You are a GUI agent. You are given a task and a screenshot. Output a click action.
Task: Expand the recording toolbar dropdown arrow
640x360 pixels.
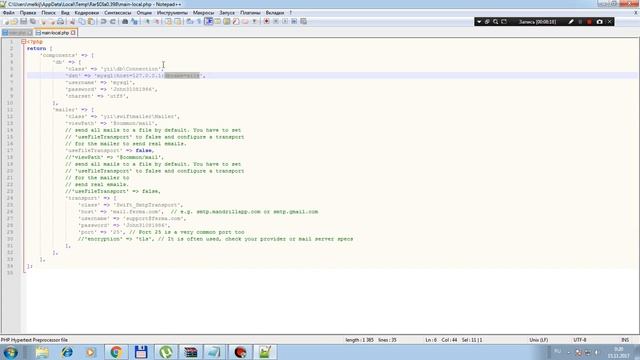(x=479, y=22)
